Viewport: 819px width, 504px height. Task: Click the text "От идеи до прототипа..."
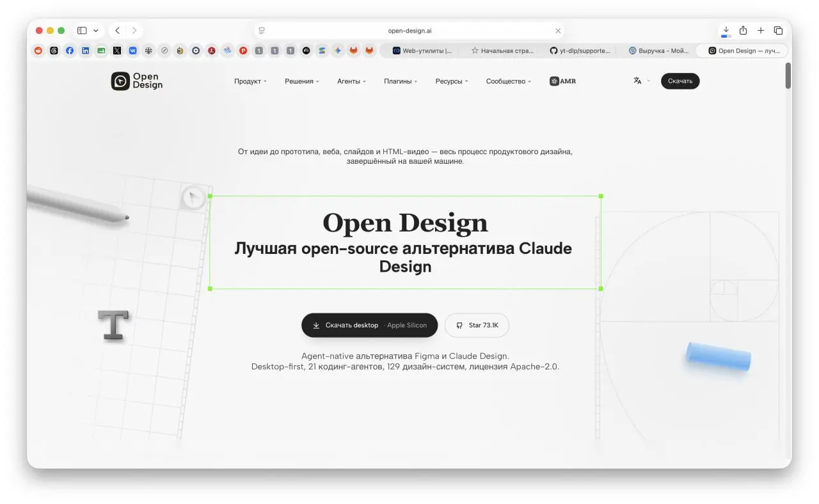(405, 157)
